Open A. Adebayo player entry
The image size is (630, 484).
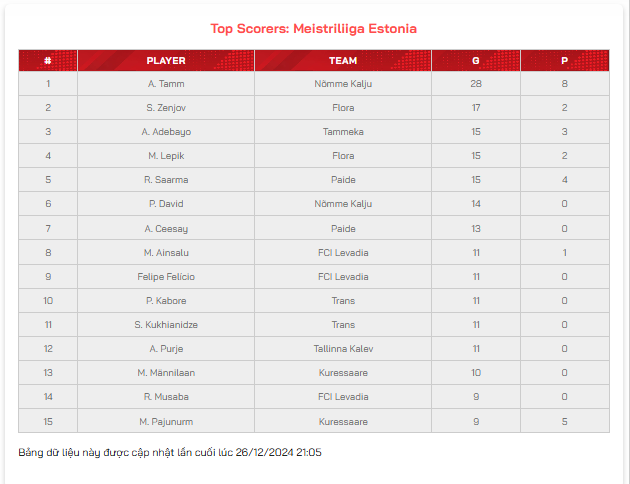coord(166,132)
